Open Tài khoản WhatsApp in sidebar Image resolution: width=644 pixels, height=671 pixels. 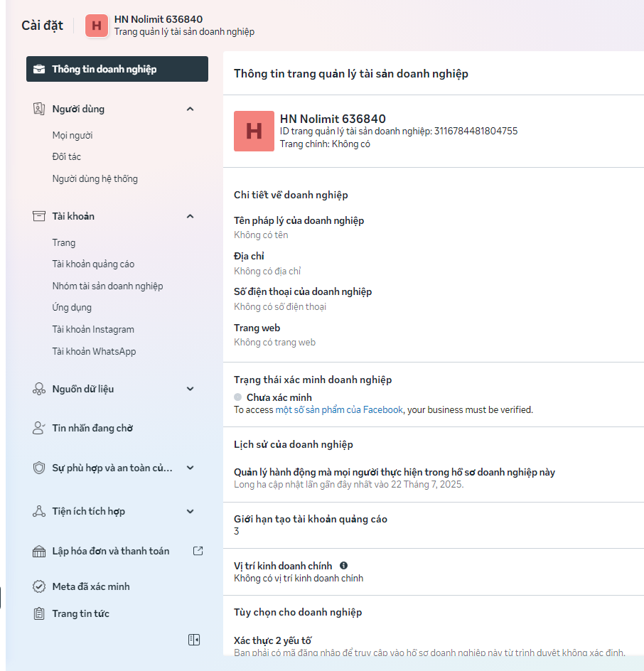coord(94,351)
